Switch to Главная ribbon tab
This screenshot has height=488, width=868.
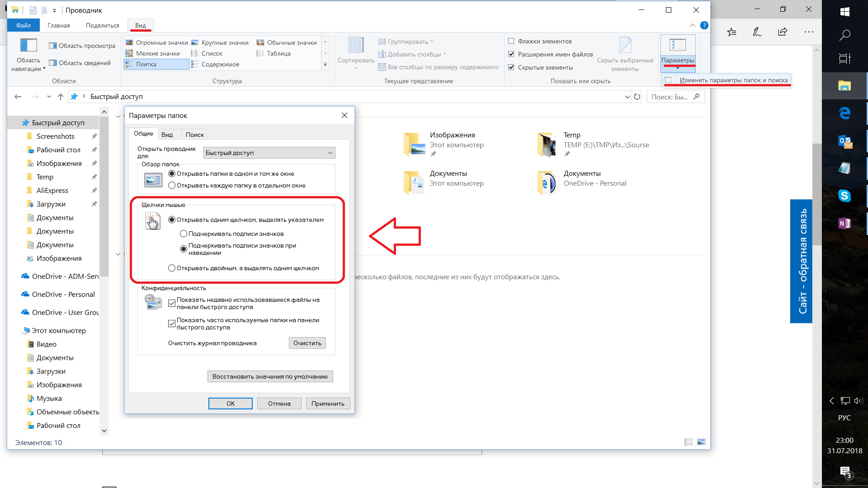click(x=59, y=25)
